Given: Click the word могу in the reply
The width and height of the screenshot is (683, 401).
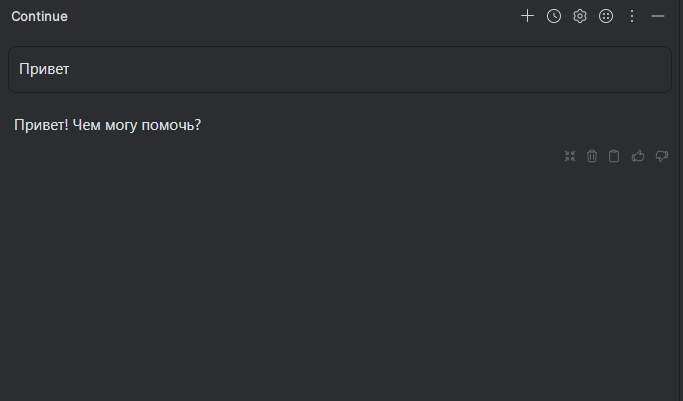Looking at the screenshot, I should pos(124,126).
